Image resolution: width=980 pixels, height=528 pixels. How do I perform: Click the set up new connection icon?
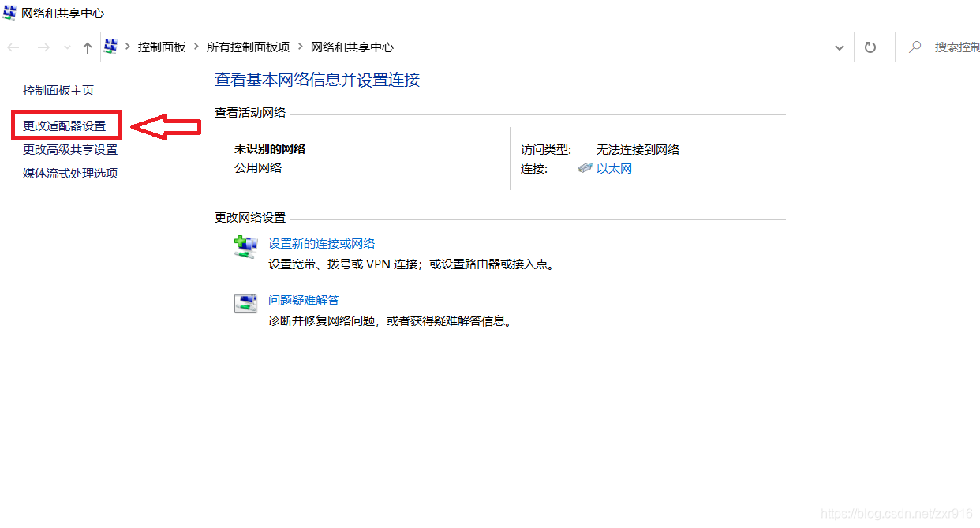tap(245, 245)
